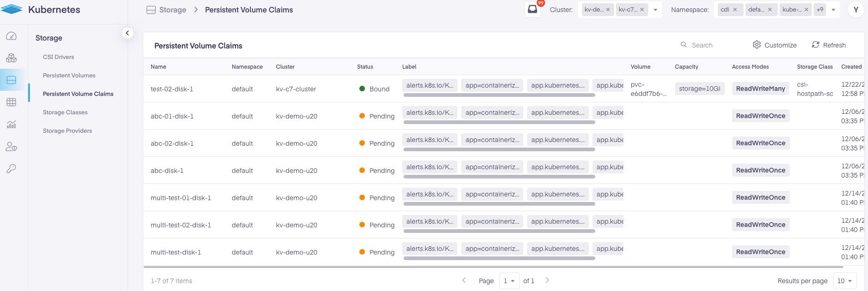Open Storage Classes menu item
Viewport: 868px width, 291px height.
pos(65,113)
